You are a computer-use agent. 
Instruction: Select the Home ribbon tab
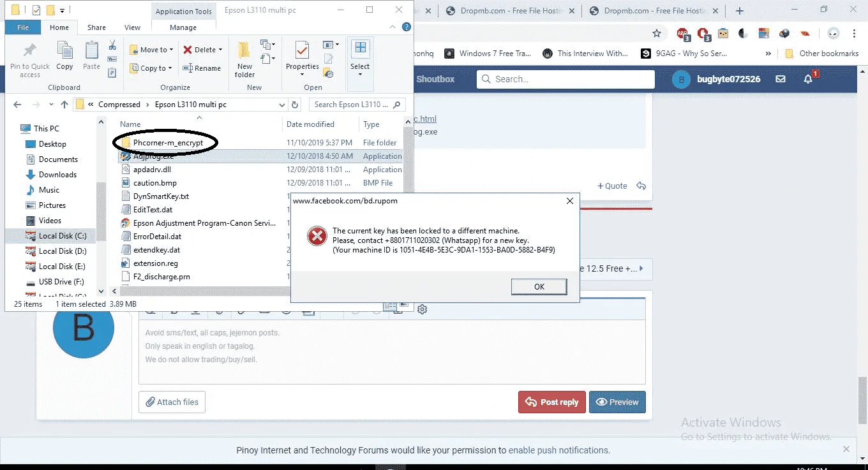tap(59, 27)
